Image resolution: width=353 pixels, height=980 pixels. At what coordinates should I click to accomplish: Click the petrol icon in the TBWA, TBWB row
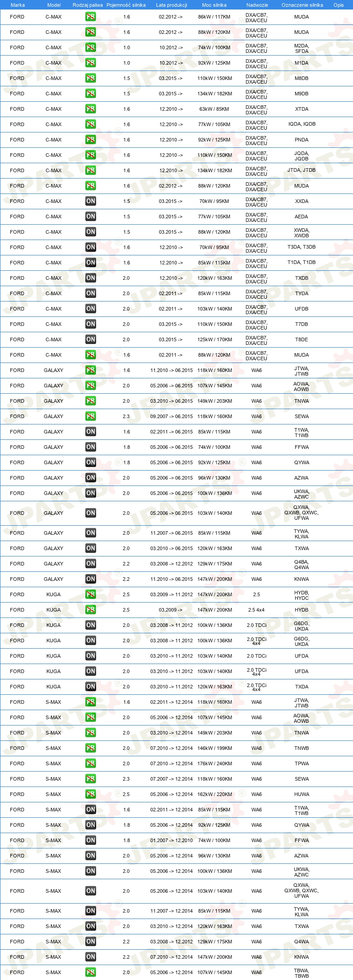(x=91, y=972)
